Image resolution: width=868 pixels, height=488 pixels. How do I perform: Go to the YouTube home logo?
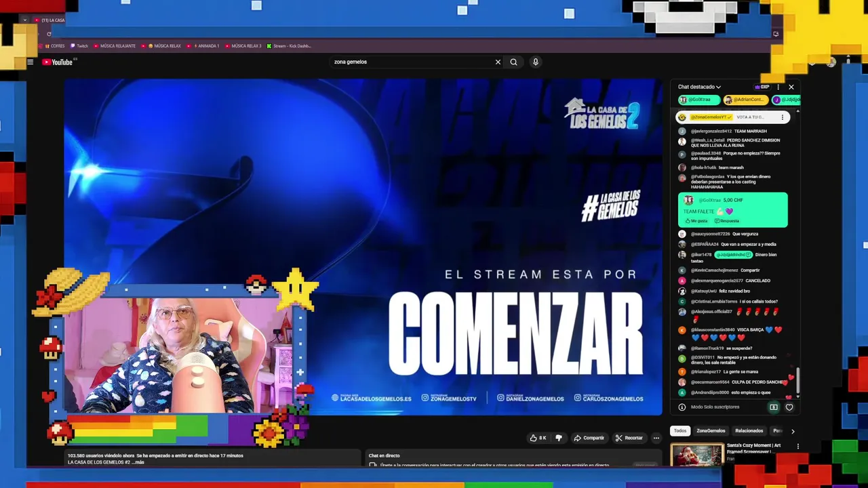[58, 62]
